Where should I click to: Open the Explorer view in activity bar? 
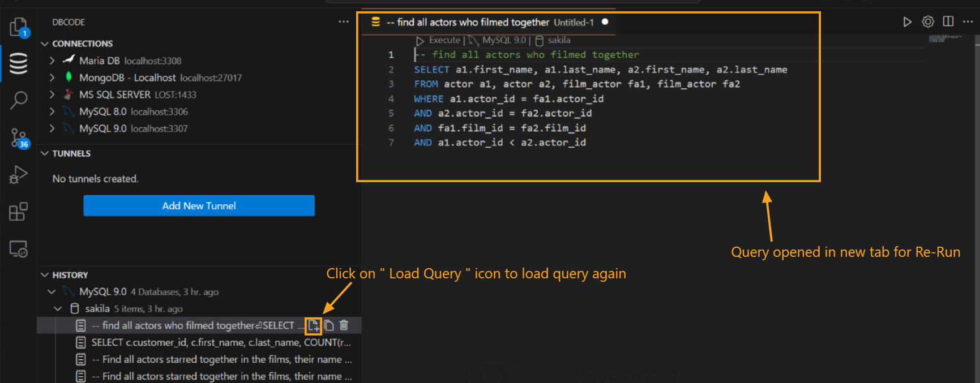click(18, 27)
